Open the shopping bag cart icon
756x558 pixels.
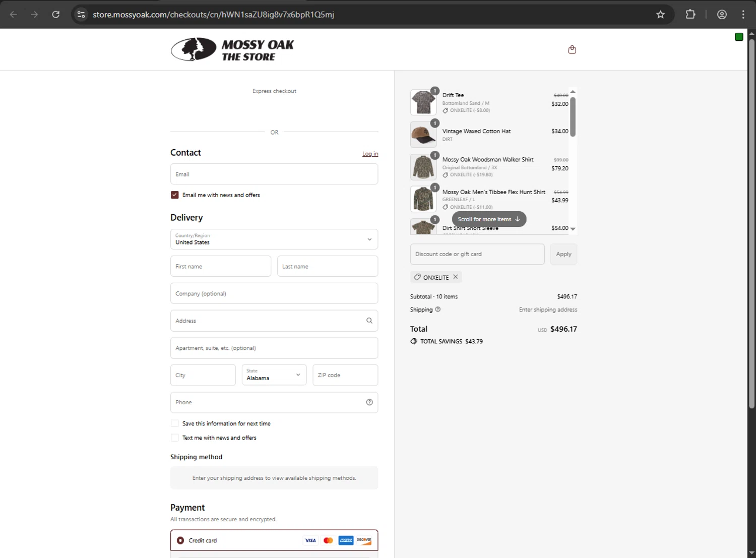[x=572, y=49]
